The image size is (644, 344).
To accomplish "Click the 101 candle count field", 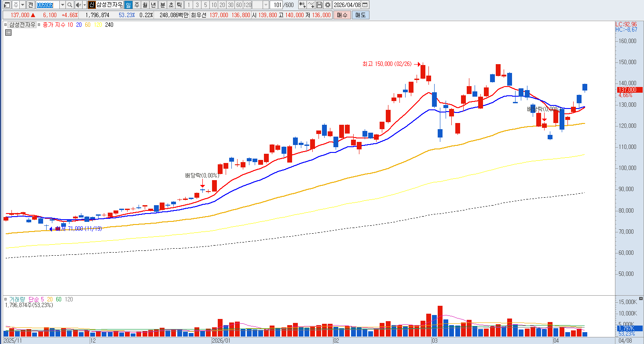I will (276, 5).
